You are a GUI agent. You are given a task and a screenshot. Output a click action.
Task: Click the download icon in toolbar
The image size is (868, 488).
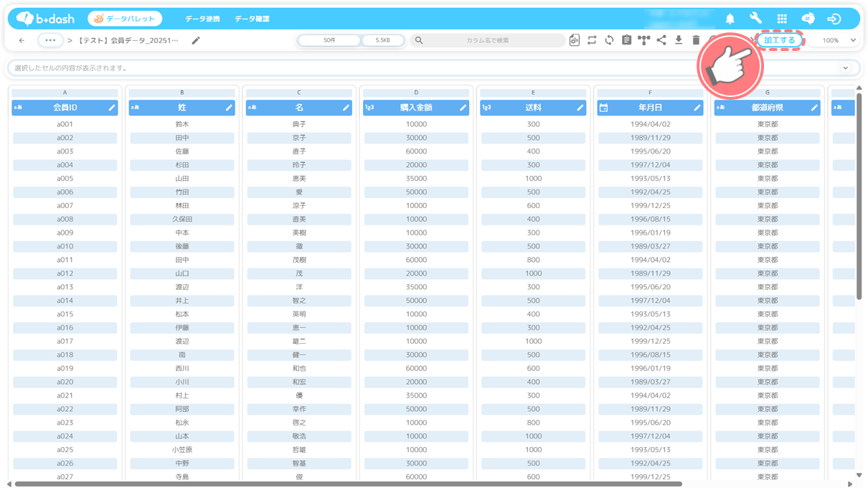(x=679, y=41)
